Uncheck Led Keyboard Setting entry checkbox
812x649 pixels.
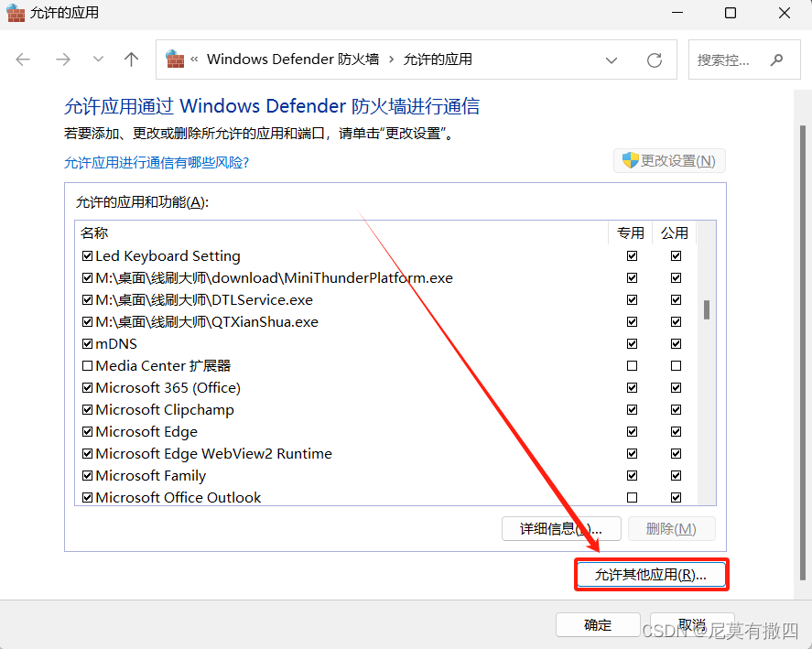pos(88,256)
